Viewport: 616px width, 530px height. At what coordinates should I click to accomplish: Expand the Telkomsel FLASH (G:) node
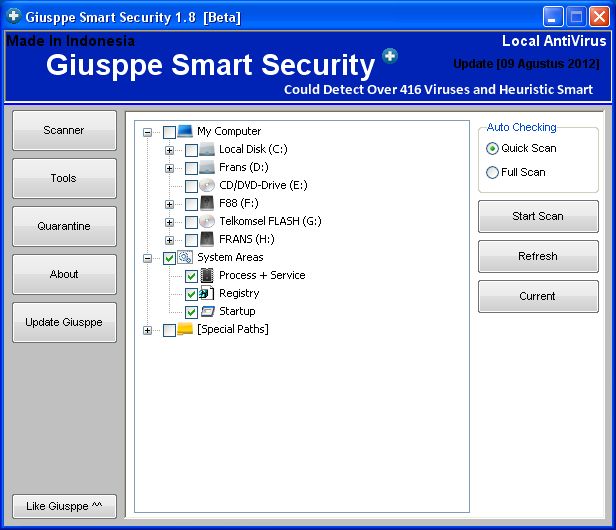point(169,222)
